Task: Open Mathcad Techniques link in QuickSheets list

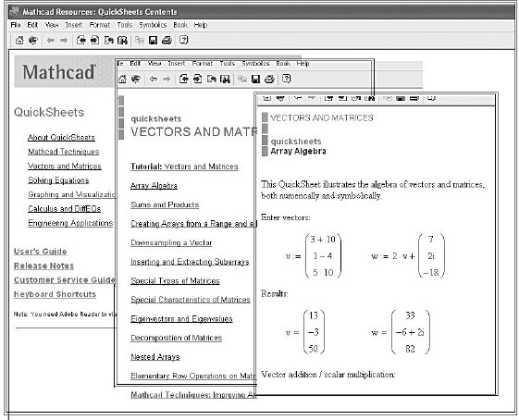Action: [64, 152]
